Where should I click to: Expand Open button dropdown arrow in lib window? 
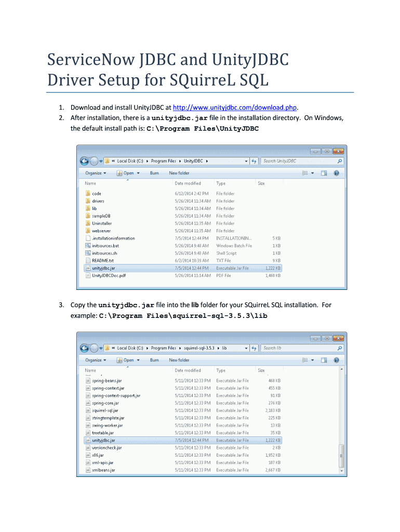[138, 360]
